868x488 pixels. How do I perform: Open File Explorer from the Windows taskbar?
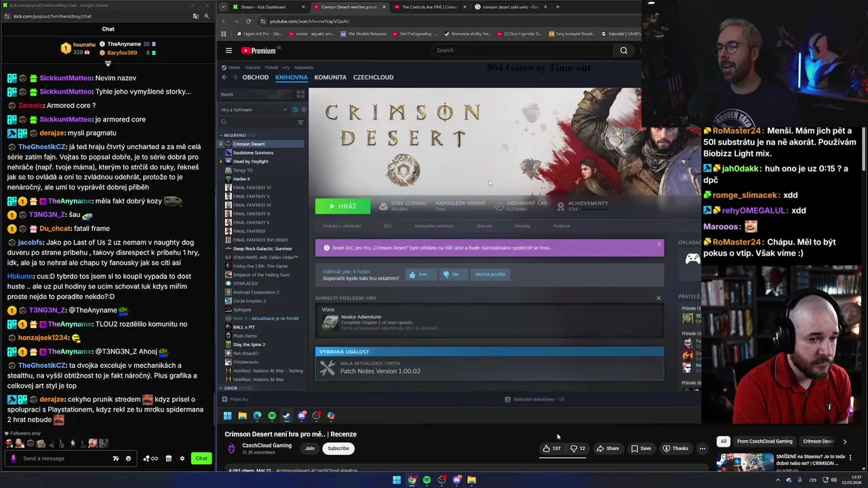pyautogui.click(x=471, y=480)
